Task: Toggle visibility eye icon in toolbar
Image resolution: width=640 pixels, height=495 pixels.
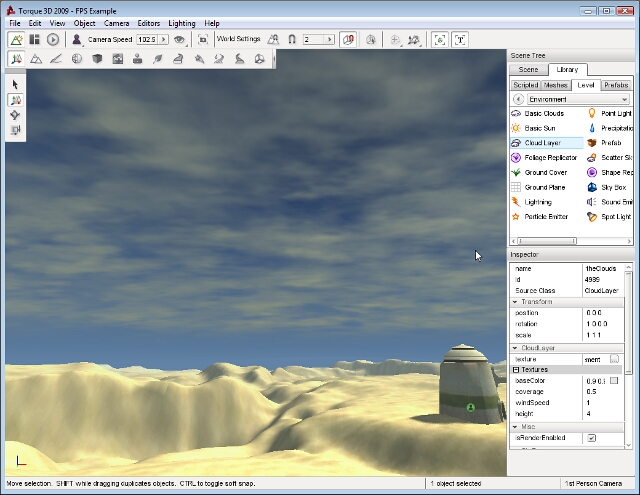Action: click(x=179, y=39)
